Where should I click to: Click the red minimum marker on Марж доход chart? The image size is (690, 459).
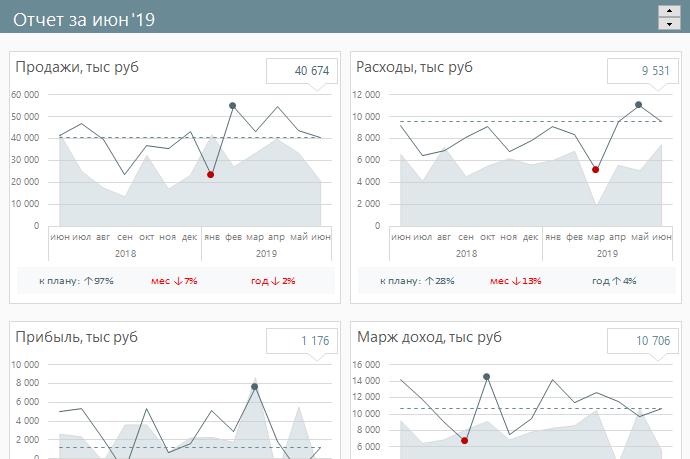point(464,441)
